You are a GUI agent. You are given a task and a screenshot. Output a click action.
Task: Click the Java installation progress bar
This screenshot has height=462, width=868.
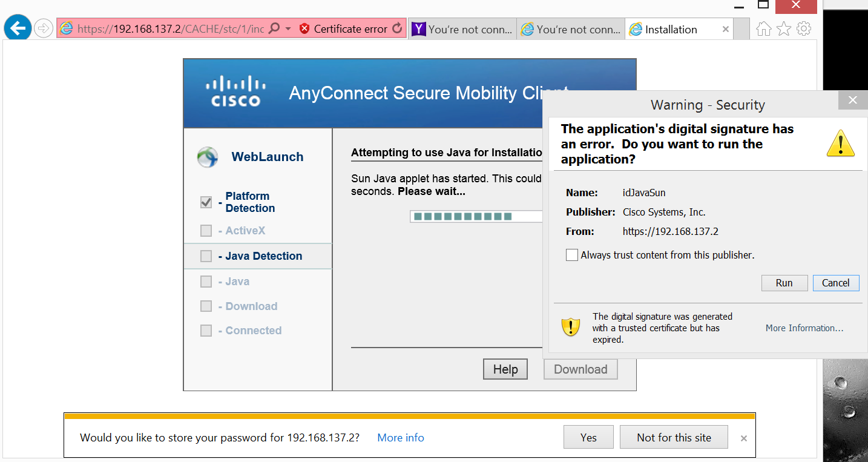click(477, 216)
